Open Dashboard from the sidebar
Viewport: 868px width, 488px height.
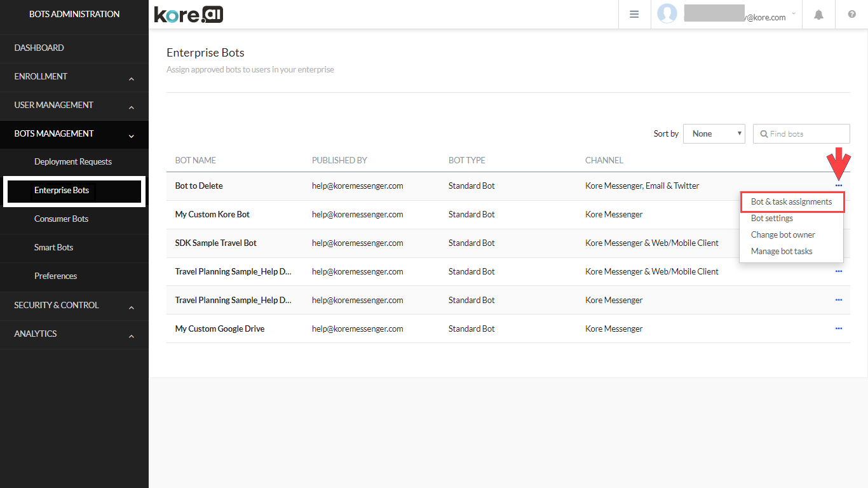39,48
